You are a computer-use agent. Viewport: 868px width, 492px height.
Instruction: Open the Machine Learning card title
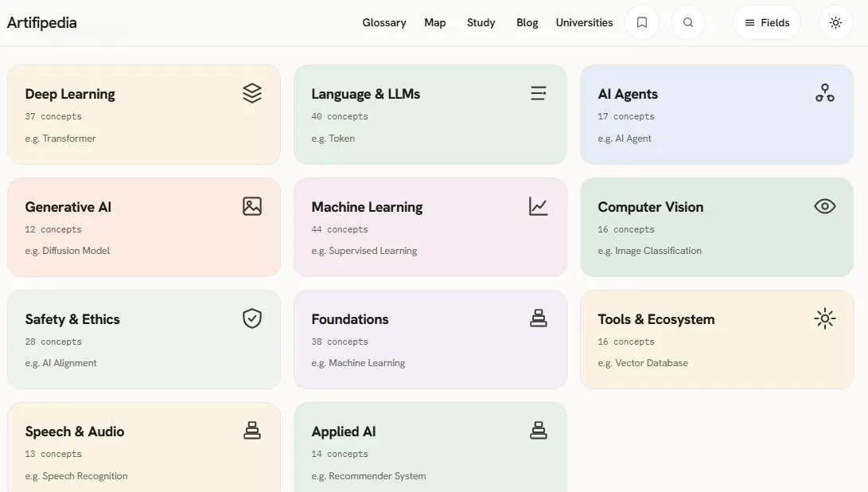point(367,207)
